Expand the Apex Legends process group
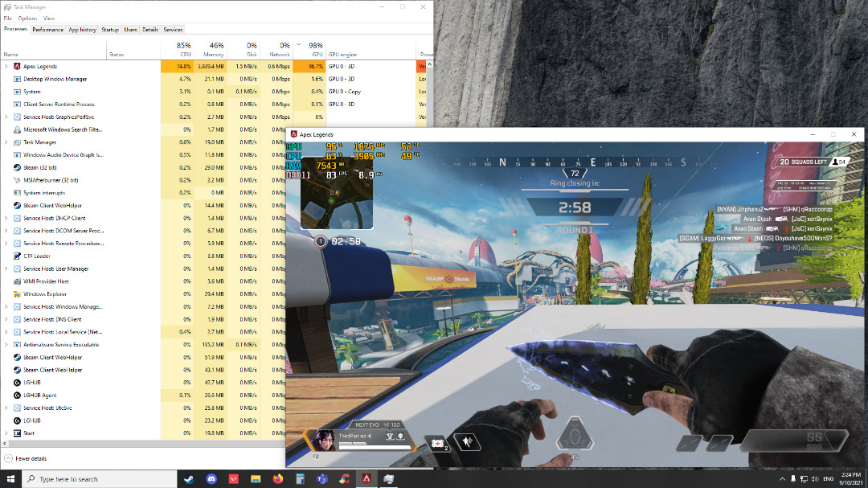The width and height of the screenshot is (868, 488). (x=6, y=67)
